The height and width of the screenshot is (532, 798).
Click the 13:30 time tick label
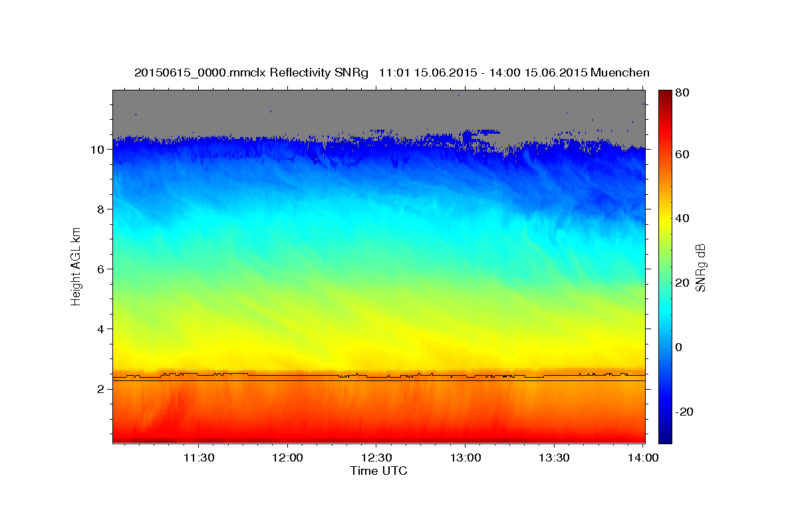[554, 458]
